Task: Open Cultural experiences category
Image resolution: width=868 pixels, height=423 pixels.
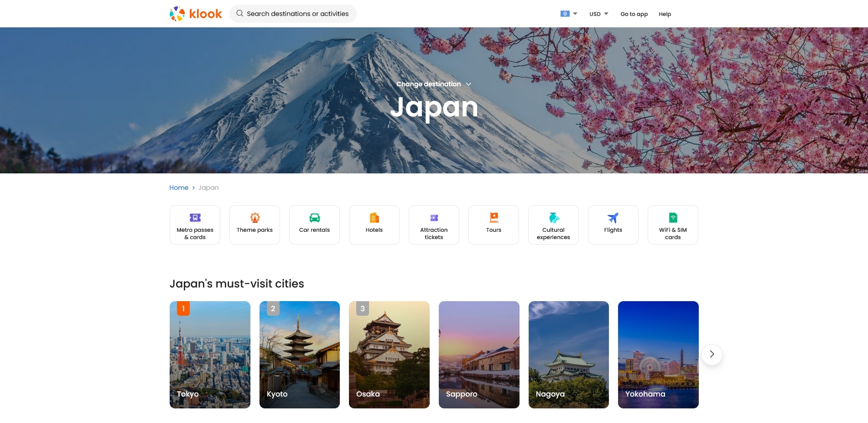Action: pyautogui.click(x=553, y=225)
